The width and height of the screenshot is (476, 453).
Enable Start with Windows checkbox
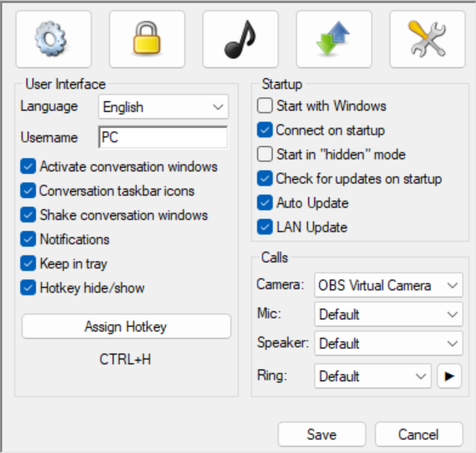[265, 106]
